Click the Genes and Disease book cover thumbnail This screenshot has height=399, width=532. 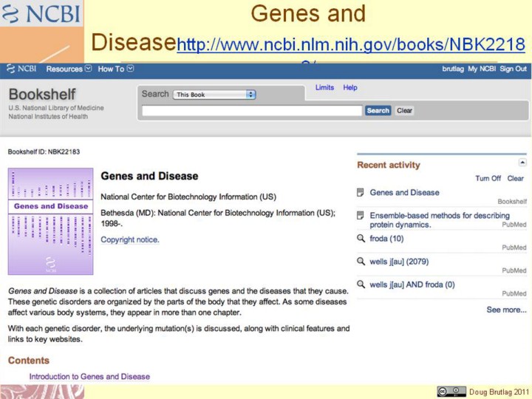pyautogui.click(x=50, y=221)
